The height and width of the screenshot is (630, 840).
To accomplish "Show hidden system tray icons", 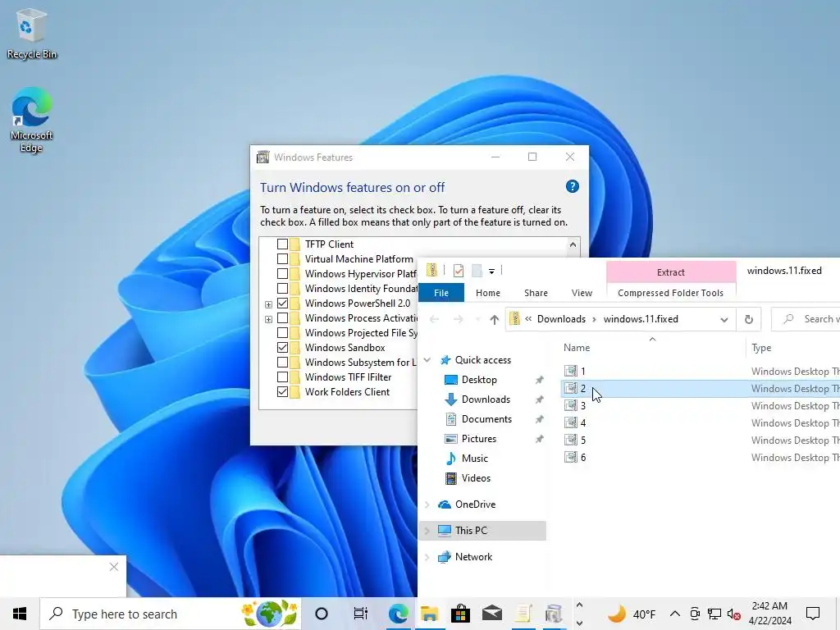I will coord(675,614).
